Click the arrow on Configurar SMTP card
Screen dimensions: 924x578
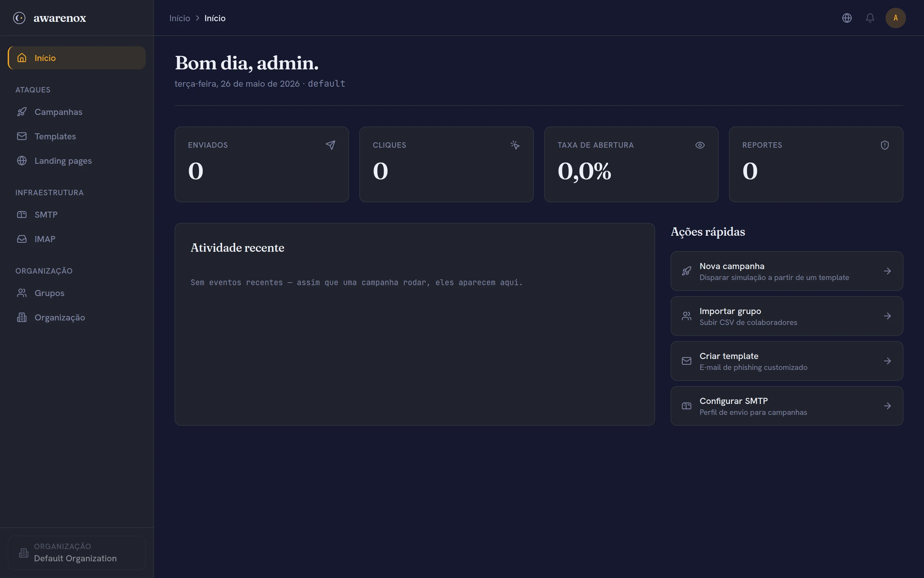tap(887, 406)
